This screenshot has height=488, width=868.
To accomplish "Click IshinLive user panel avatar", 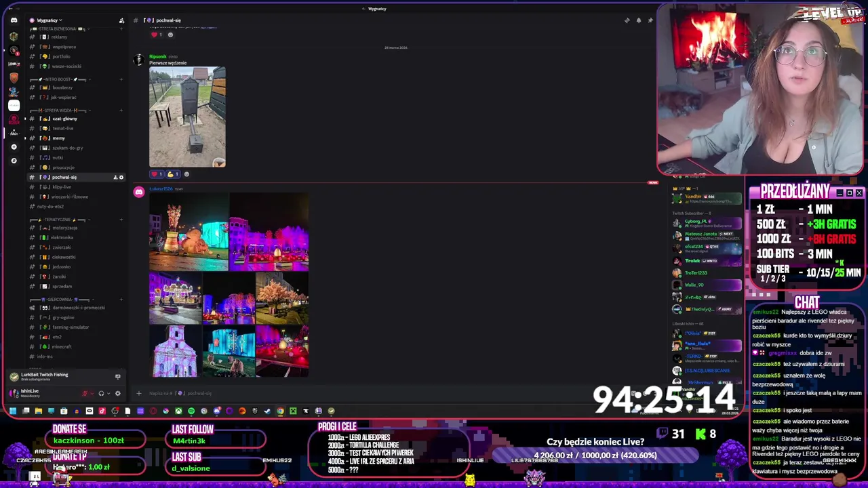I will click(x=14, y=393).
